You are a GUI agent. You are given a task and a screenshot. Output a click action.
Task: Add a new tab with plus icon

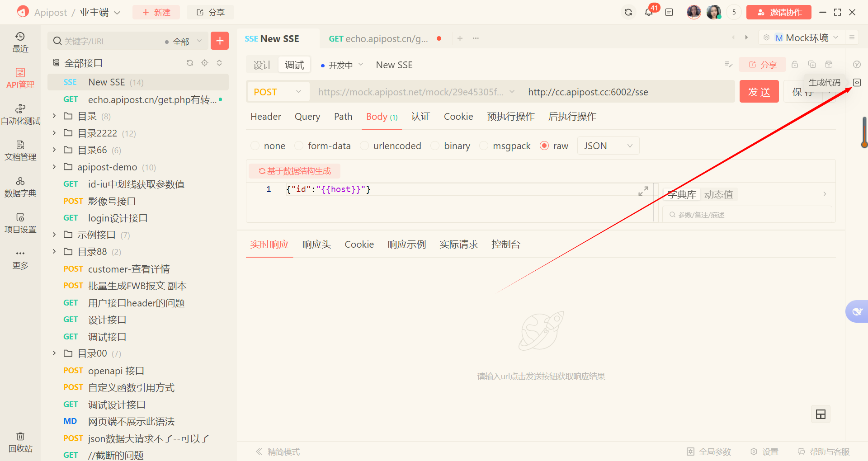(x=460, y=38)
